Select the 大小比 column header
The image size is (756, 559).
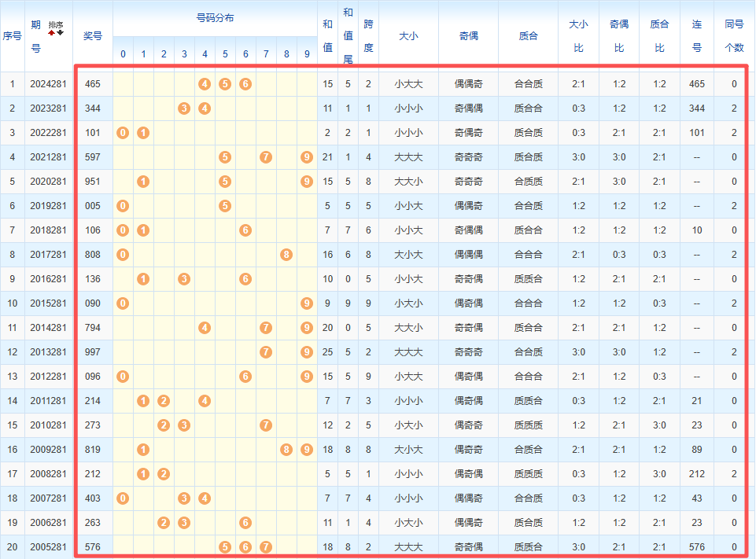click(578, 36)
